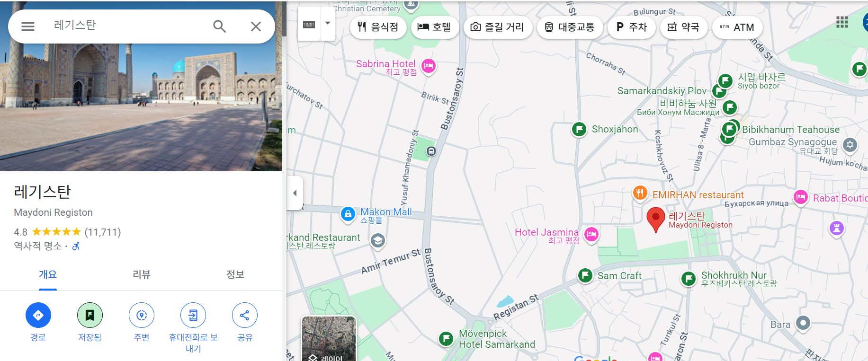Collapse the side panel arrow
Screen dimensions: 868x361
(295, 193)
